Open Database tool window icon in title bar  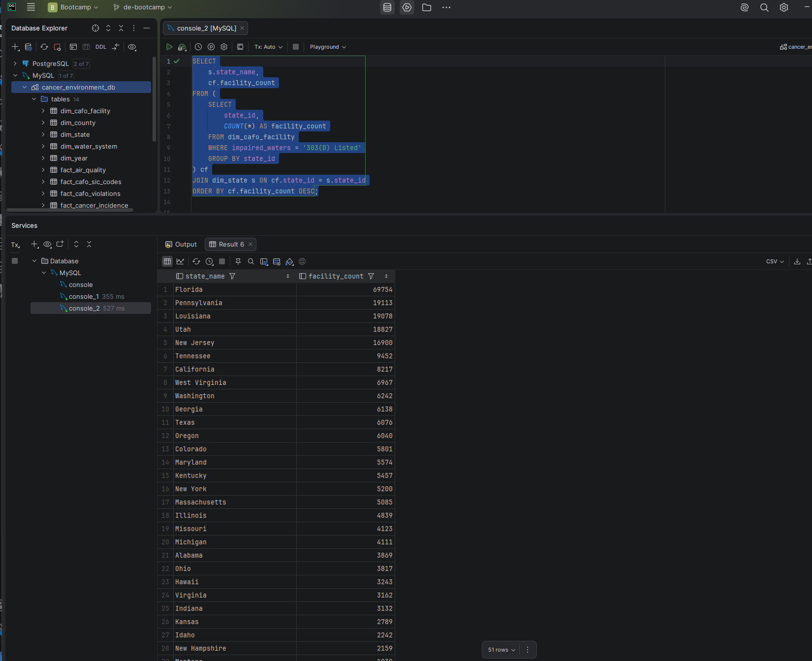pyautogui.click(x=387, y=7)
